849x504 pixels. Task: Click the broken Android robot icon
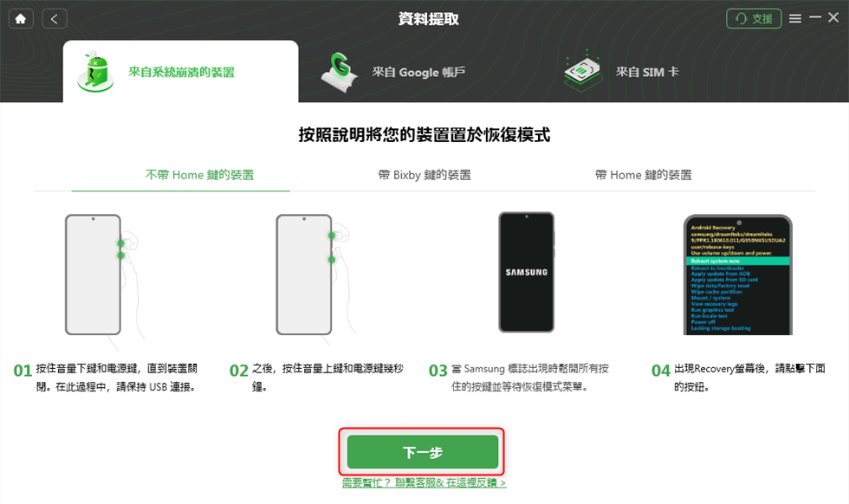96,72
